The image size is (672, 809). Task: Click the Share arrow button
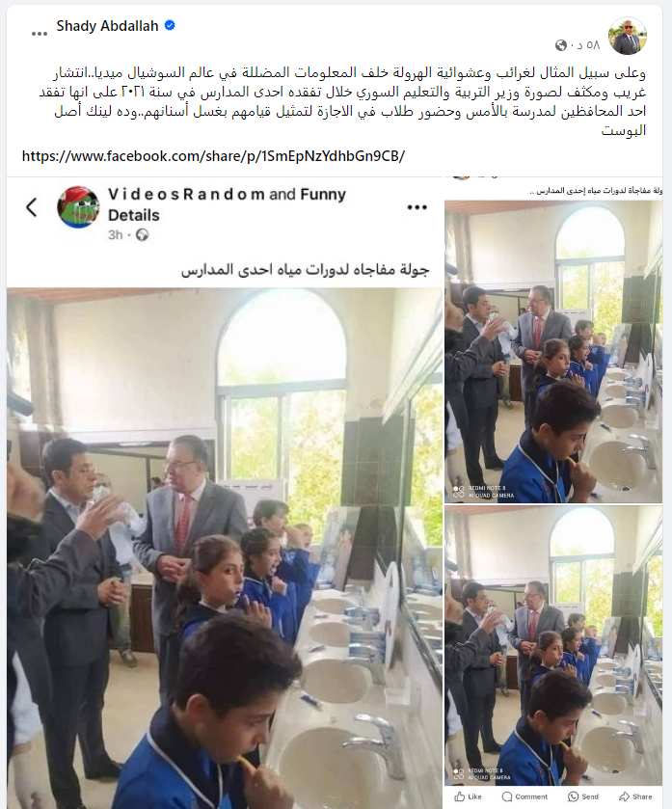[x=636, y=796]
